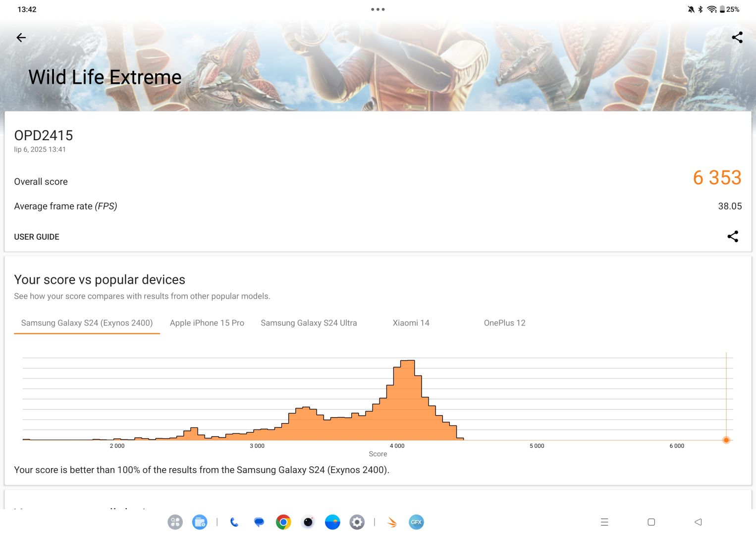Launch the recent files app in the dock
Image resolution: width=756 pixels, height=535 pixels.
coord(200,522)
